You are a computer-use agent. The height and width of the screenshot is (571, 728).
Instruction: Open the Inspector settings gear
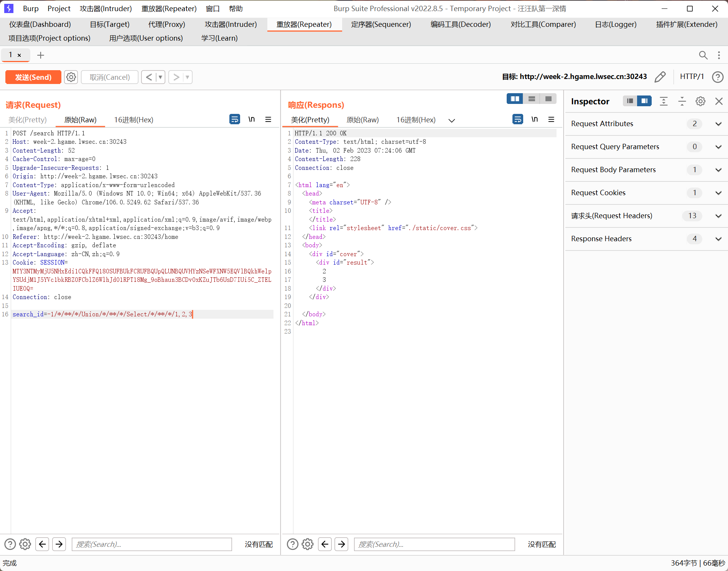pos(700,101)
